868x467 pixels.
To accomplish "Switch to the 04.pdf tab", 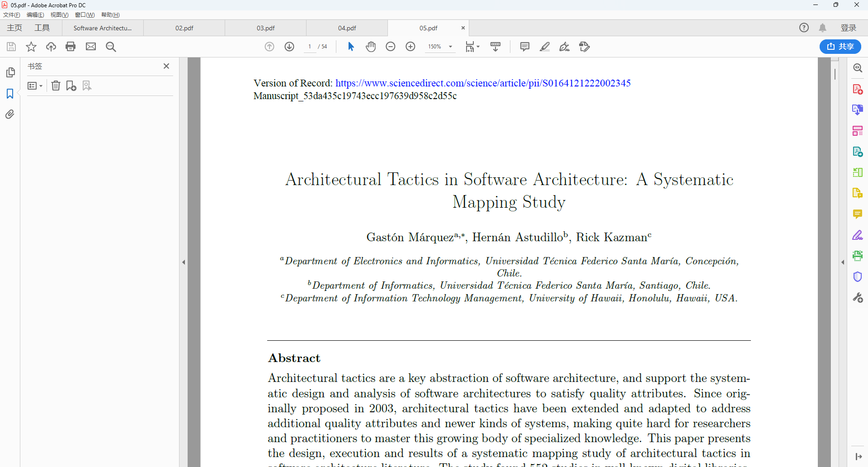I will (x=347, y=28).
